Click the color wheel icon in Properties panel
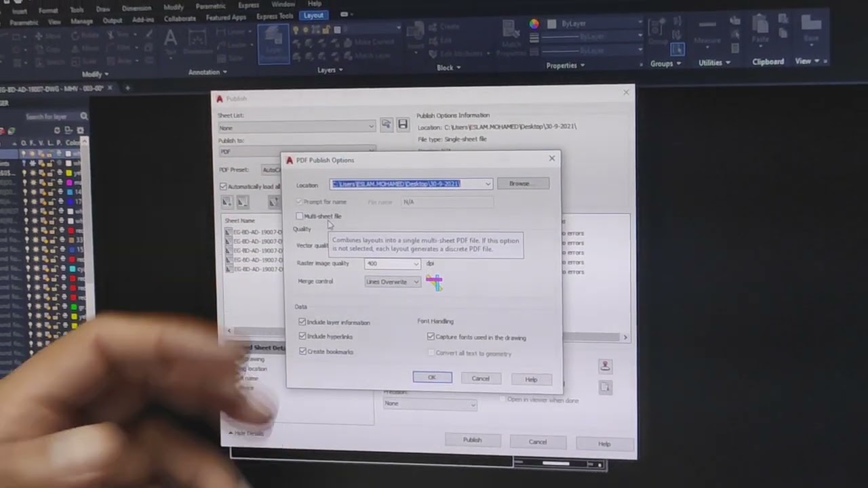Screen dimensions: 868x488 [x=534, y=24]
